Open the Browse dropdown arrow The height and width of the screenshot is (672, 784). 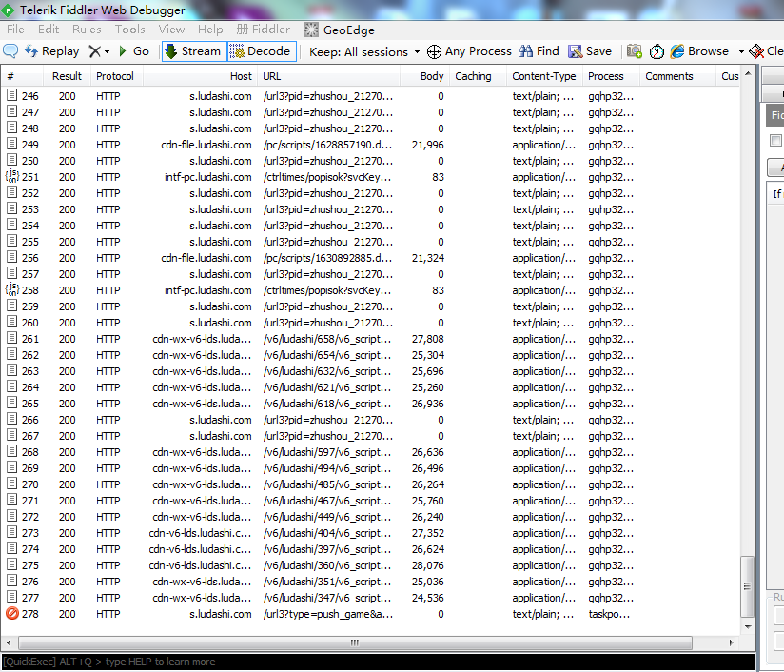pos(741,51)
